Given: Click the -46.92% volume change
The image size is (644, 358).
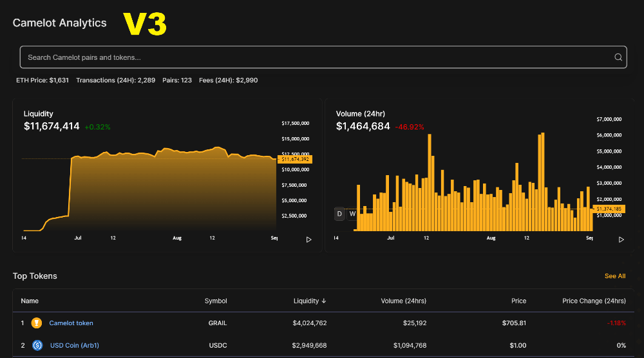Looking at the screenshot, I should coord(410,127).
